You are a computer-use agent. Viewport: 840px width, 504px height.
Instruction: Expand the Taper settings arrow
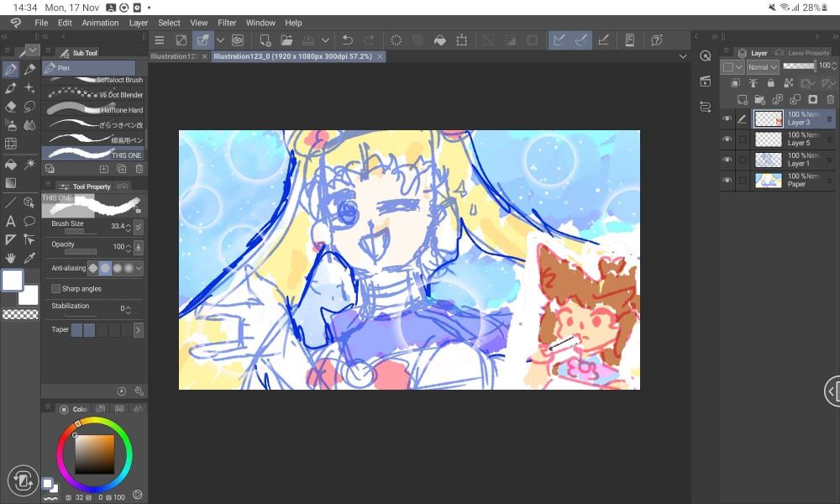pos(138,330)
